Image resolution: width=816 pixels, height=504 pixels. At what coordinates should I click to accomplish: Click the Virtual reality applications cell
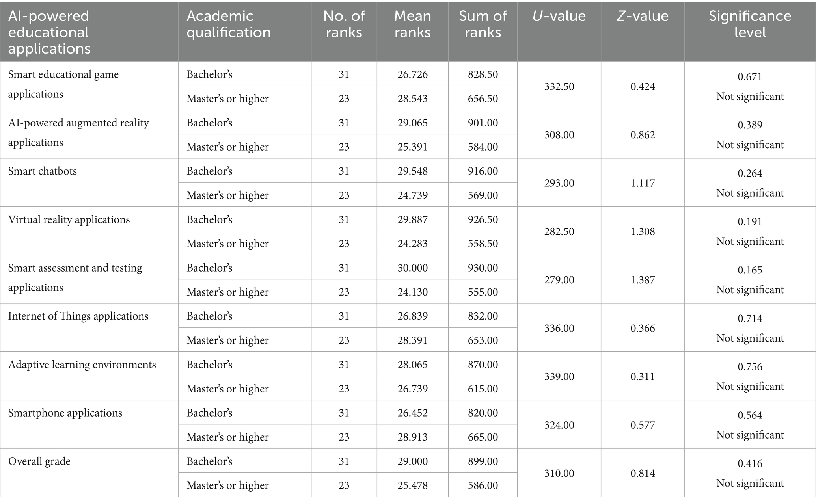tap(69, 219)
